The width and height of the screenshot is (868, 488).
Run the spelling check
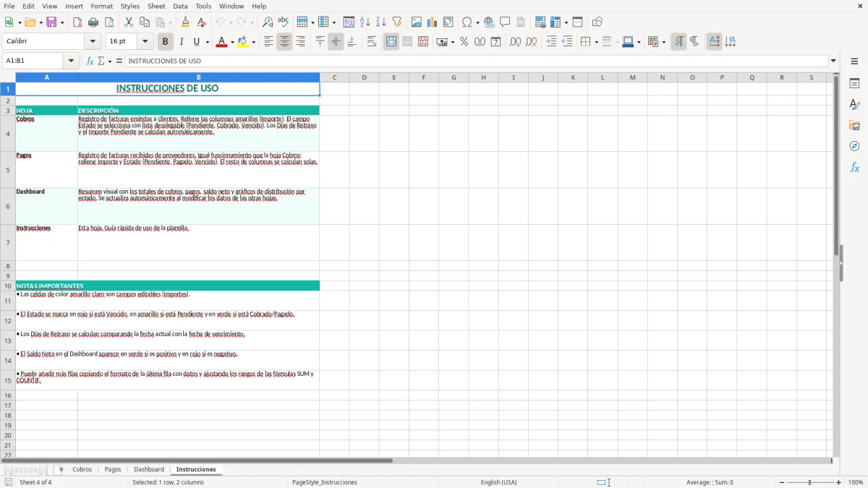tap(284, 22)
